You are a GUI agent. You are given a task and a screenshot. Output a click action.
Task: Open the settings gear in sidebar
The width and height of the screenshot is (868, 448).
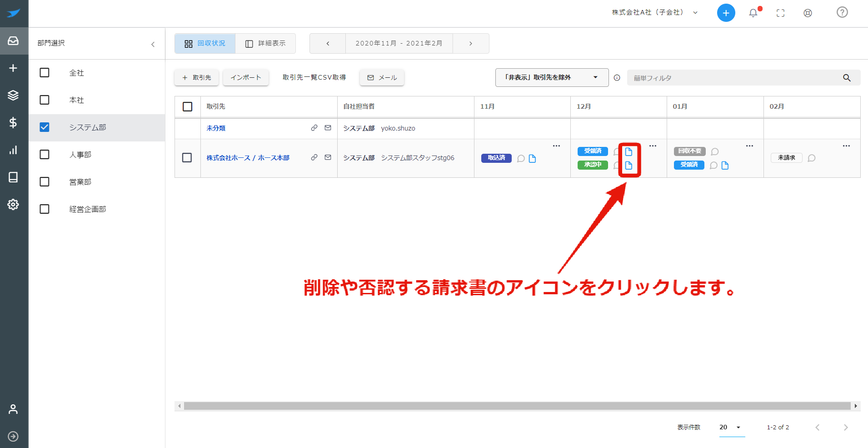(13, 204)
